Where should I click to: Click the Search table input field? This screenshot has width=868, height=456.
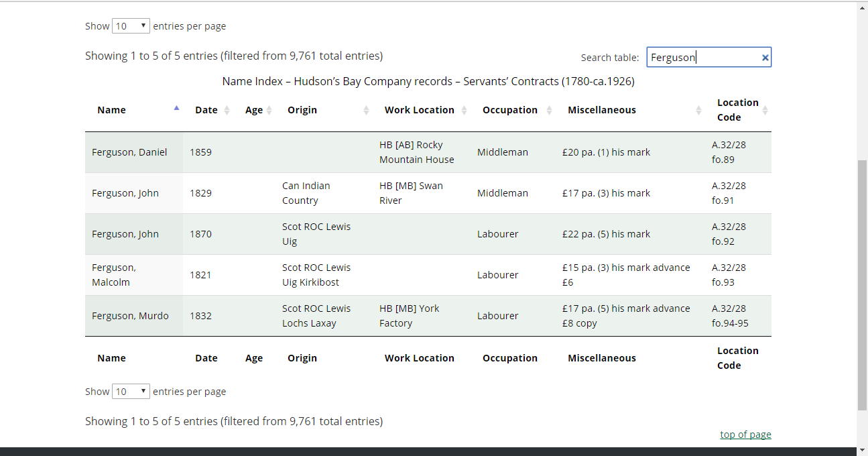coord(702,58)
